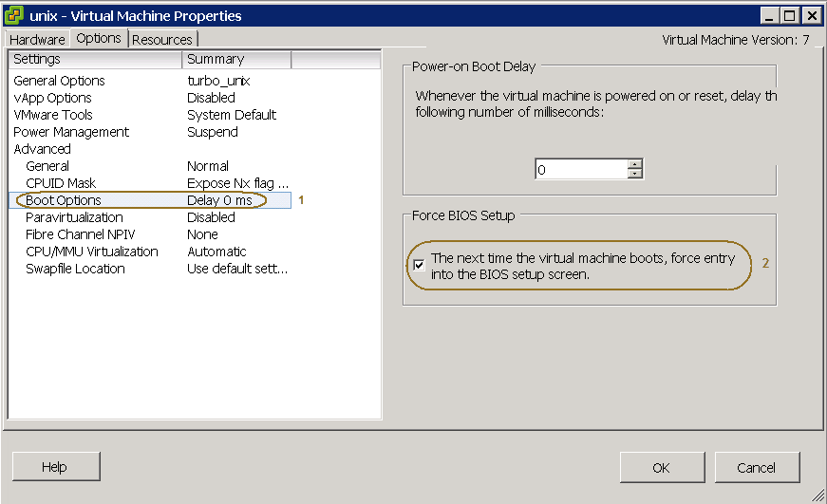The image size is (827, 504).
Task: Open Help for virtual machine properties
Action: [x=55, y=467]
